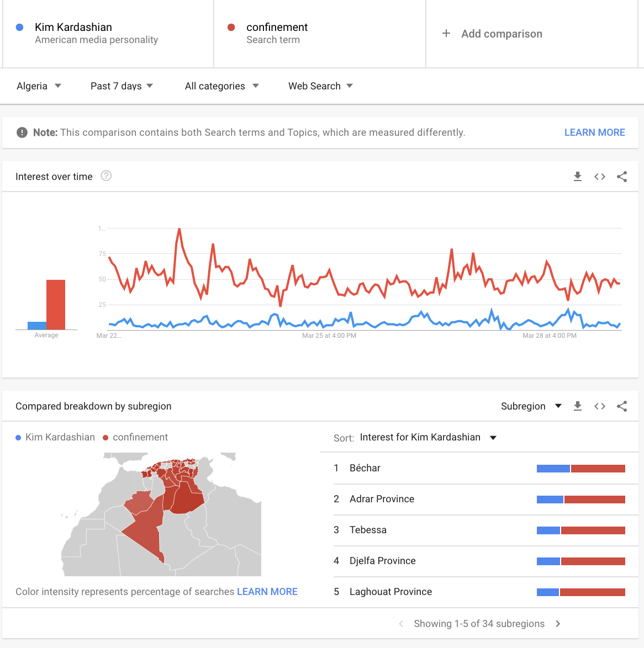Open LEARN MORE about color intensity
644x648 pixels.
click(x=267, y=592)
